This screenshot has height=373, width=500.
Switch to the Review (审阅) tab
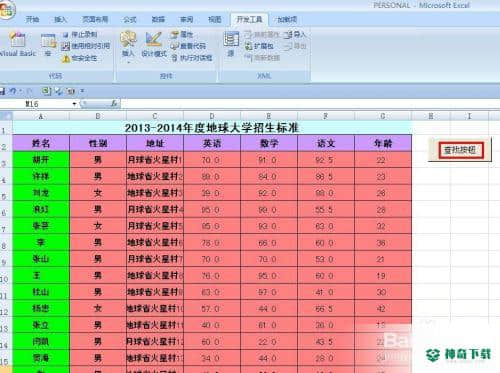pyautogui.click(x=186, y=20)
